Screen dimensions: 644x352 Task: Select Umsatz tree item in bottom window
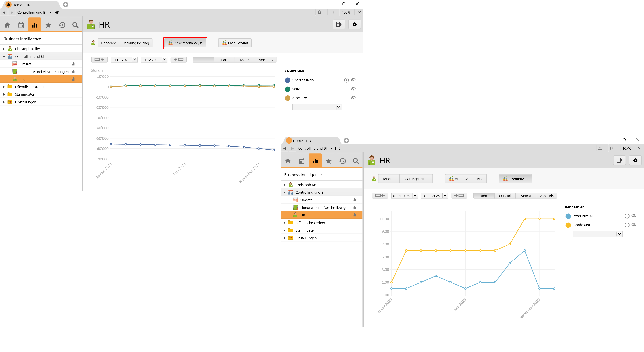pyautogui.click(x=306, y=200)
